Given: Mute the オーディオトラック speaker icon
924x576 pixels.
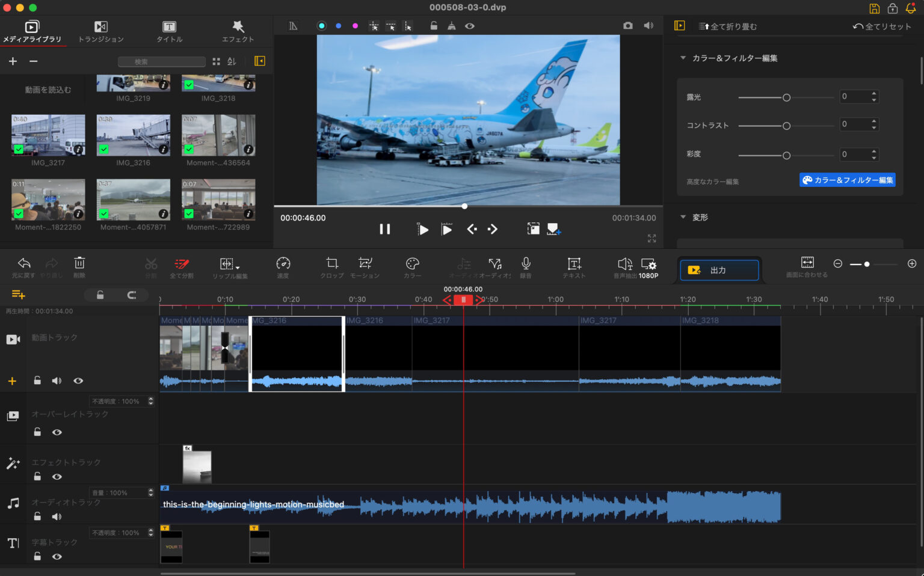Looking at the screenshot, I should click(x=57, y=516).
